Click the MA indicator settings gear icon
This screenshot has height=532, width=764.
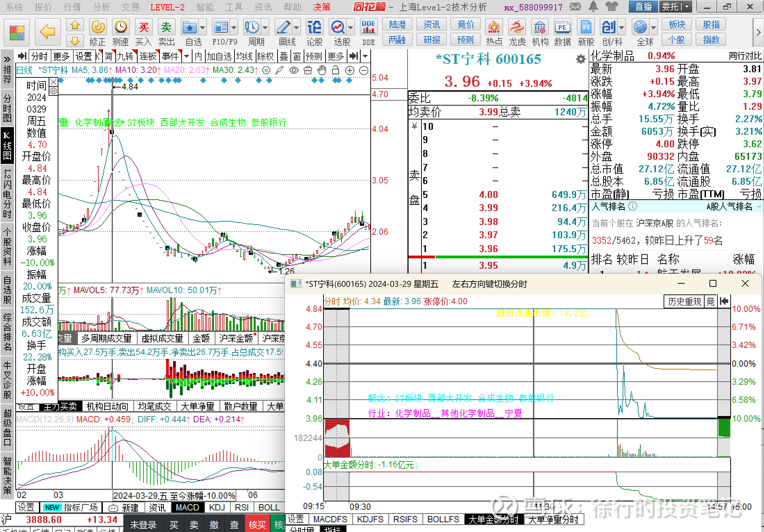click(266, 71)
